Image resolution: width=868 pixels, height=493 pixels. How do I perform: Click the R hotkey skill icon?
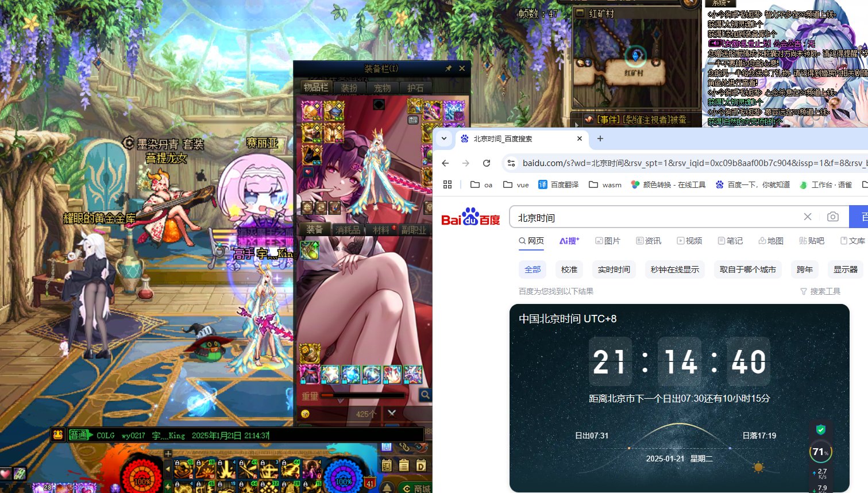tap(247, 469)
